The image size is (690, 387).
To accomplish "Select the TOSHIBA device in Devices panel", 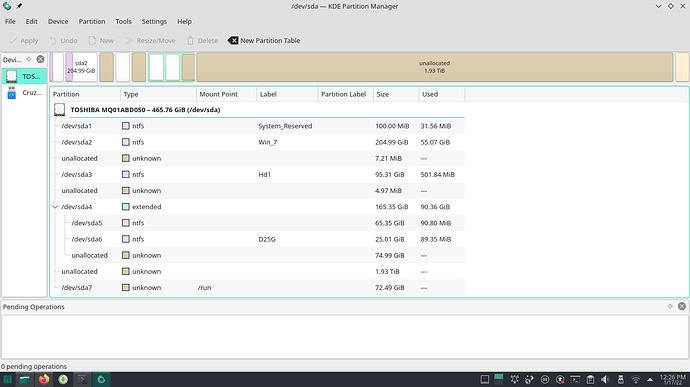I will coord(24,76).
